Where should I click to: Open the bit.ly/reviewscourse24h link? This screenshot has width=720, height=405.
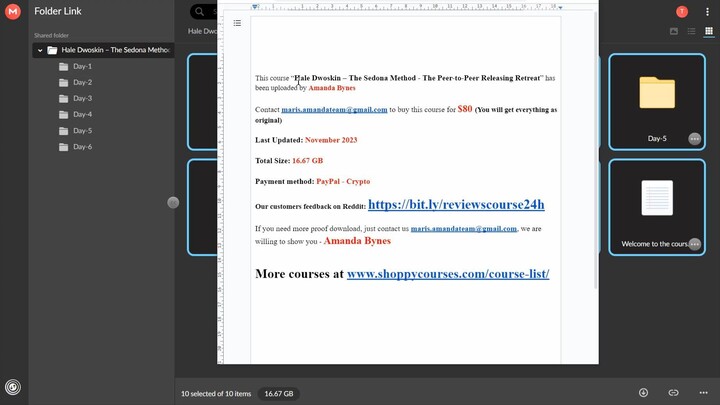[x=456, y=205]
